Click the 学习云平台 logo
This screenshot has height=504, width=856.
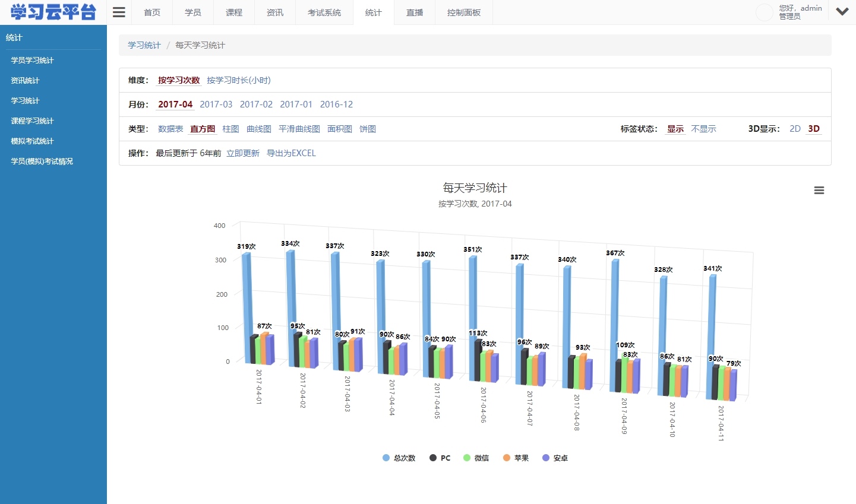tap(52, 12)
